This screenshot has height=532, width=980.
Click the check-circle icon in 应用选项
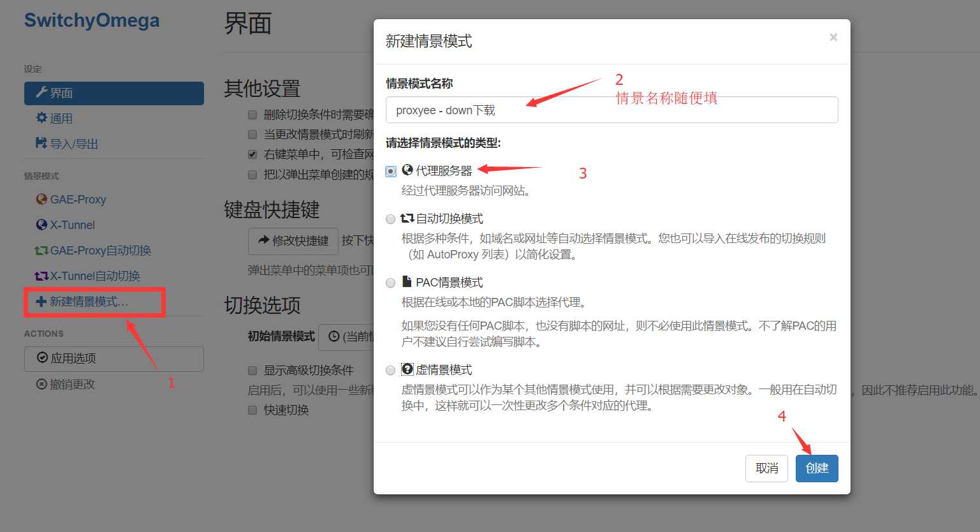click(42, 358)
